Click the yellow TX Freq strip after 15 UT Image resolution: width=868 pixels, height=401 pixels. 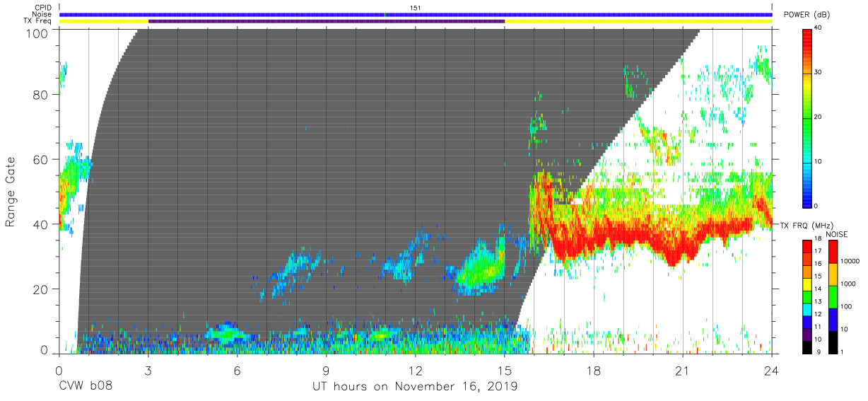(x=638, y=21)
